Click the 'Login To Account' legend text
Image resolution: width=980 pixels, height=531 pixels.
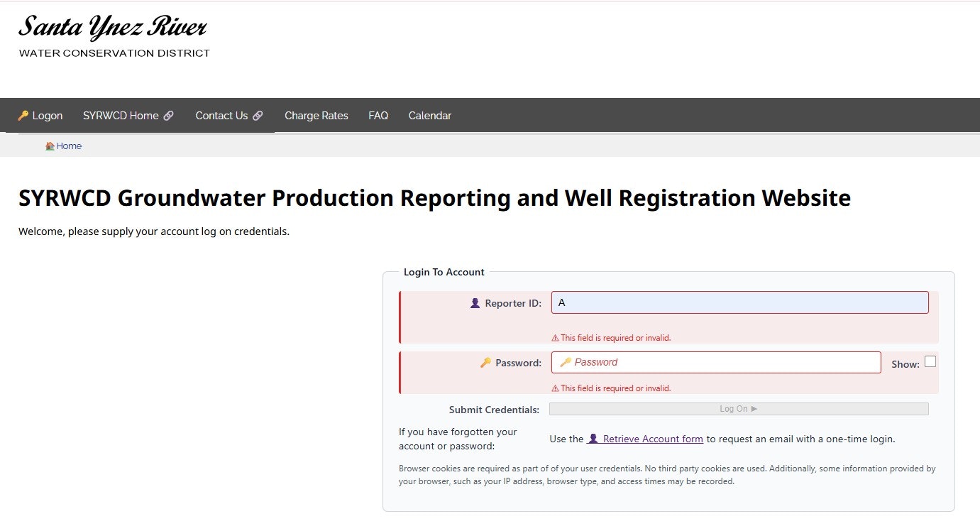(444, 272)
